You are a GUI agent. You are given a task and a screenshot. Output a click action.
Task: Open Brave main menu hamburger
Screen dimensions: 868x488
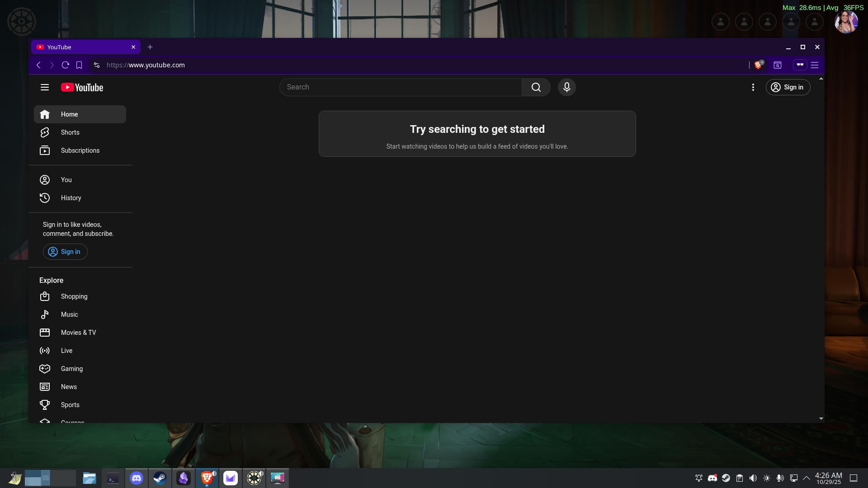(815, 65)
